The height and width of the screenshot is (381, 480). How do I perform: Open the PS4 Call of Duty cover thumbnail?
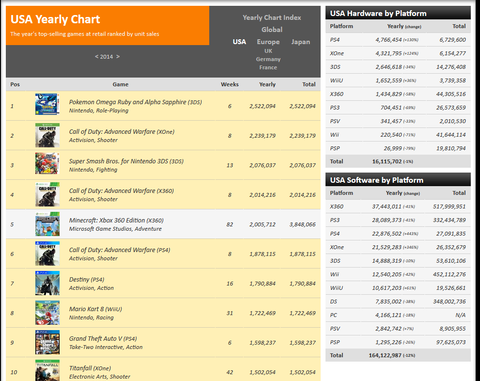tap(47, 253)
